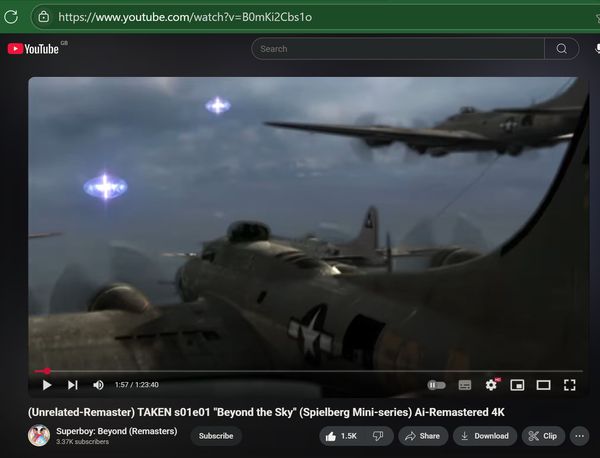600x458 pixels.
Task: Open the video settings gear
Action: pyautogui.click(x=491, y=385)
